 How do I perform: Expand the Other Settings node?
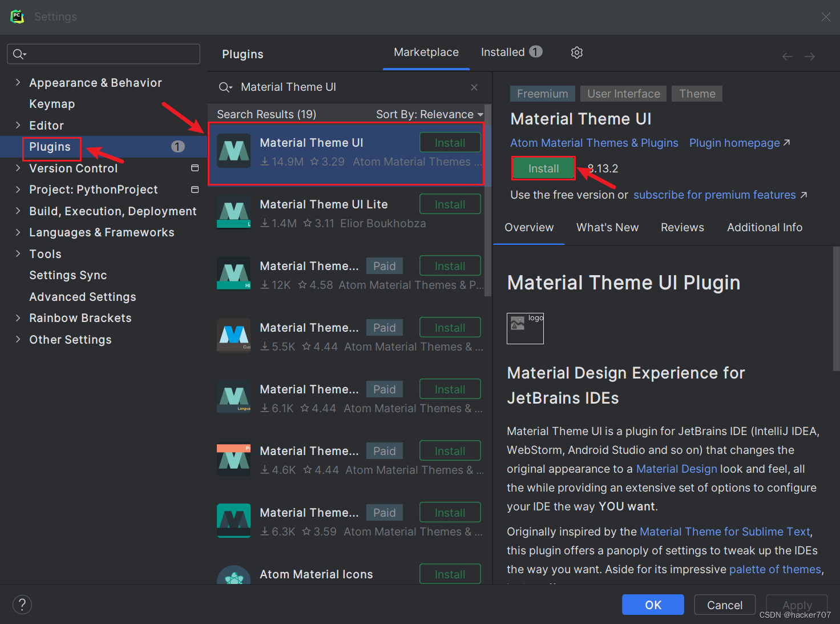(18, 340)
